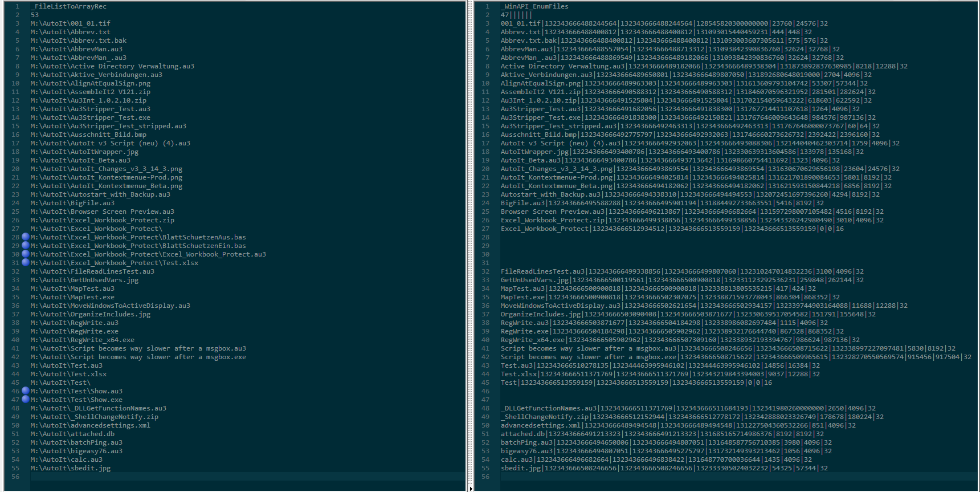Click the calc.au3 entry in right pane
This screenshot has height=492, width=980.
click(517, 460)
